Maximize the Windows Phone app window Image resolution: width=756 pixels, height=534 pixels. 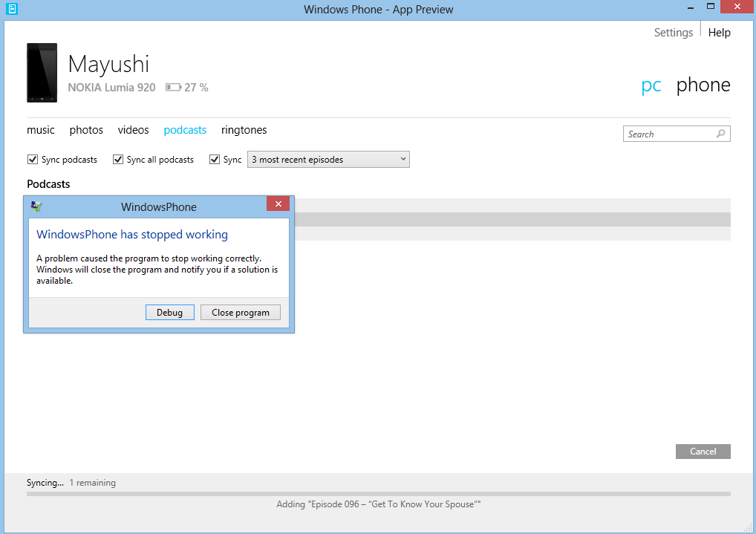[710, 7]
